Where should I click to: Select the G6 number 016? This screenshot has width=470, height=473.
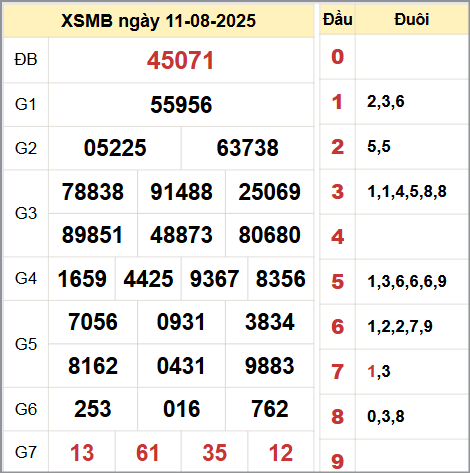(x=181, y=409)
